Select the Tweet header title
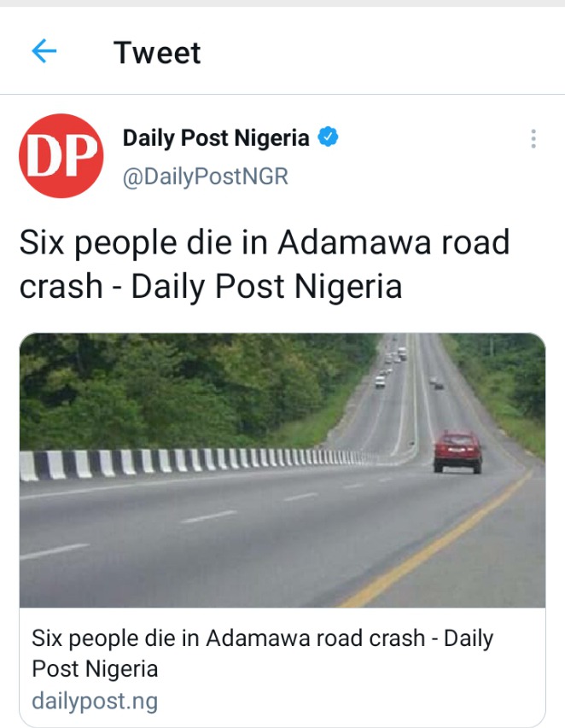565x728 pixels. (x=157, y=52)
